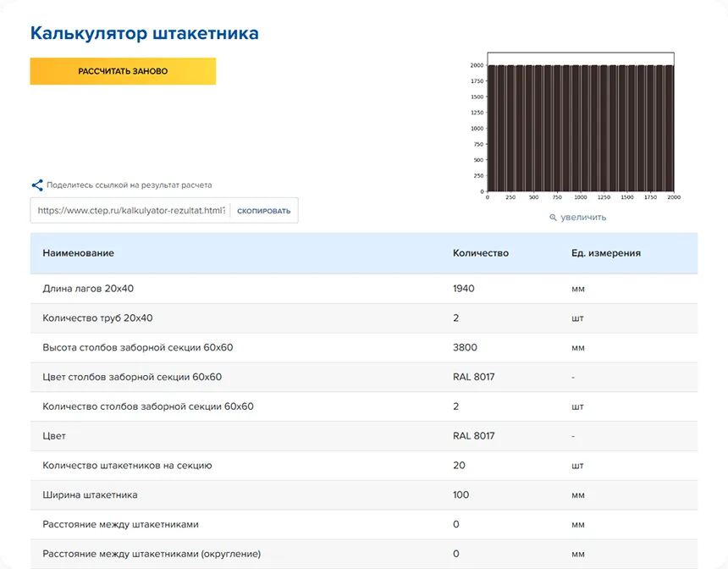The height and width of the screenshot is (569, 728).
Task: Click the magnifier icon beside 'увеличить'
Action: [x=553, y=218]
